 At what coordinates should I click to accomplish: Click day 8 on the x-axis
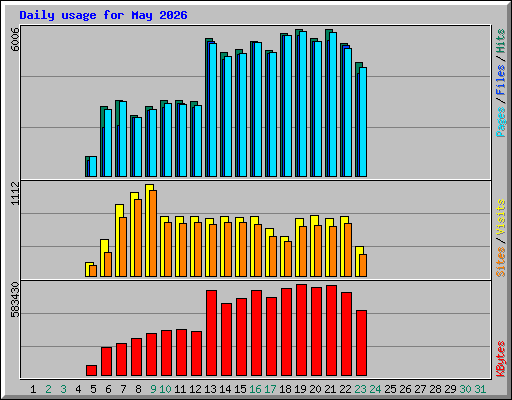pos(138,389)
